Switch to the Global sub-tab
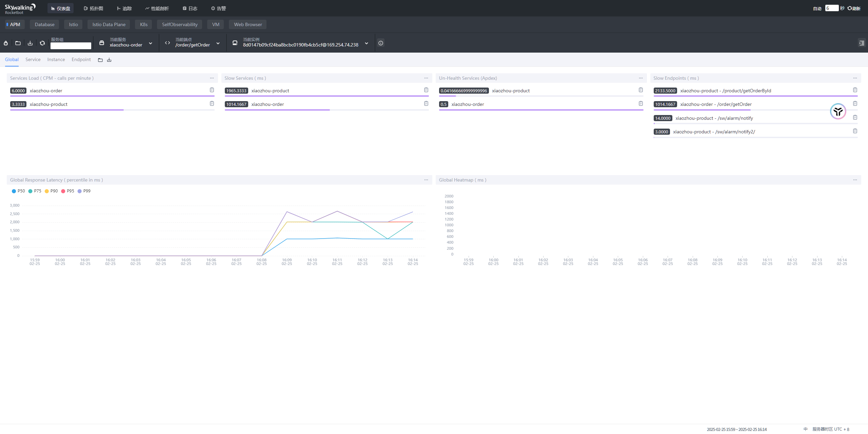This screenshot has width=868, height=434. [x=12, y=60]
